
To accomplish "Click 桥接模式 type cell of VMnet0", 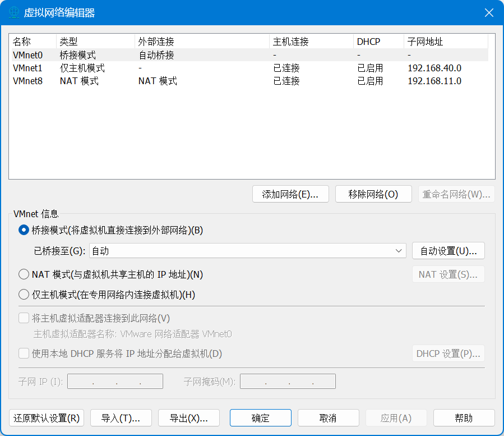I will 78,55.
